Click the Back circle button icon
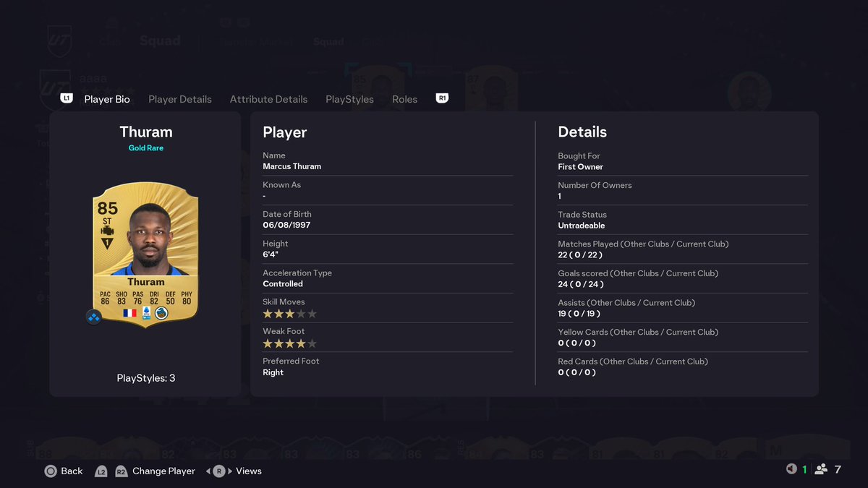The image size is (868, 488). [x=51, y=471]
